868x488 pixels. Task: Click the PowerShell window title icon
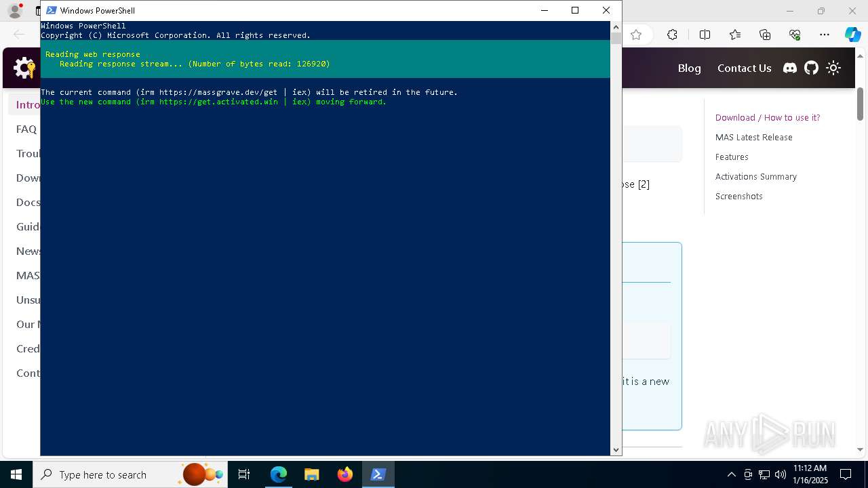51,10
